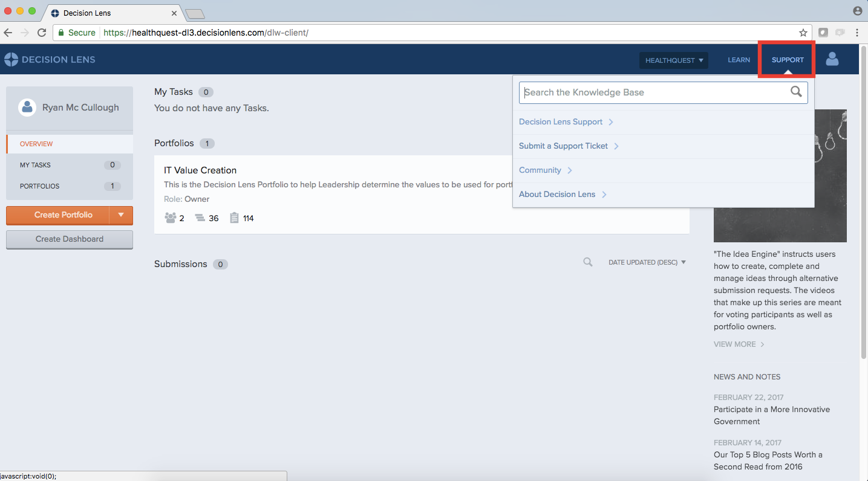Click the participants icon showing 2

click(x=170, y=218)
